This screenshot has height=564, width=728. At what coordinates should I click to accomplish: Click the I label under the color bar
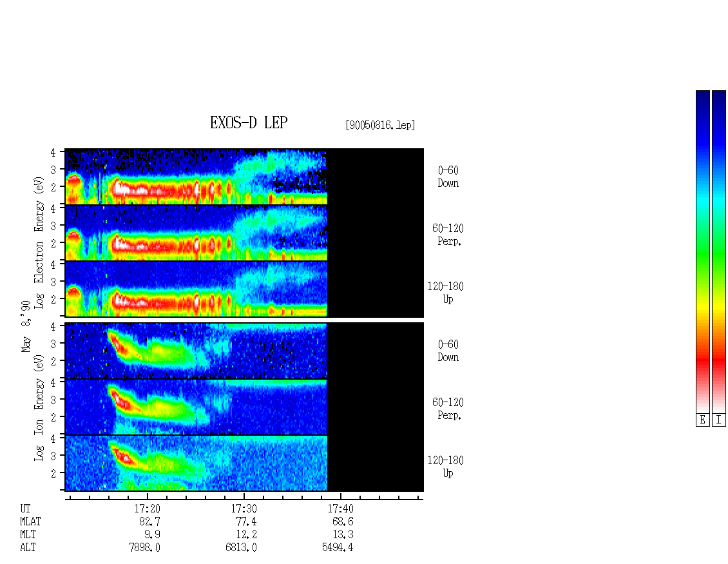click(719, 420)
